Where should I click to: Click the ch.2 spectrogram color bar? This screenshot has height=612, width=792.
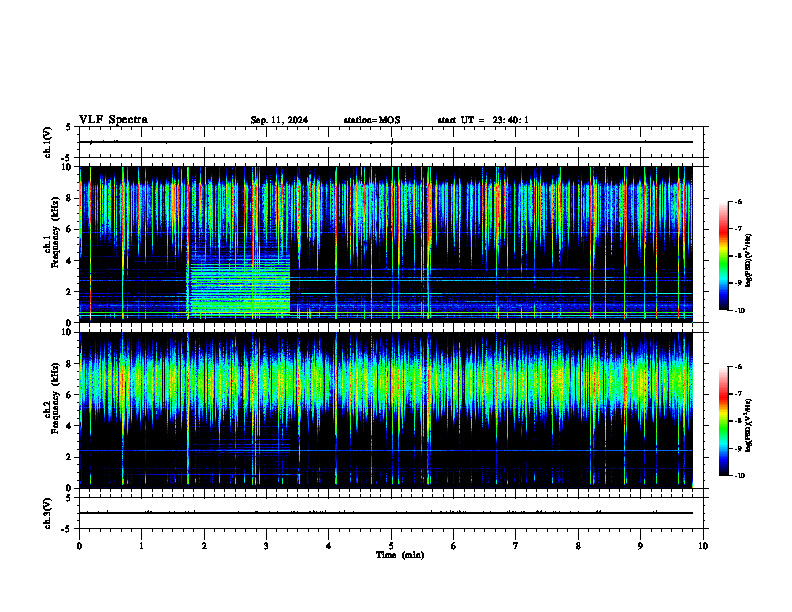pos(724,421)
